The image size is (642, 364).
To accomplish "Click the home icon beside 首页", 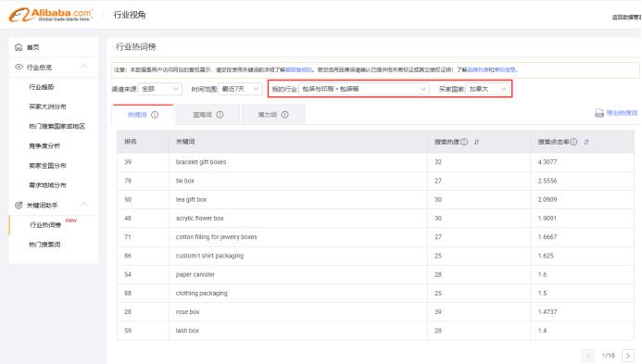I will point(19,47).
